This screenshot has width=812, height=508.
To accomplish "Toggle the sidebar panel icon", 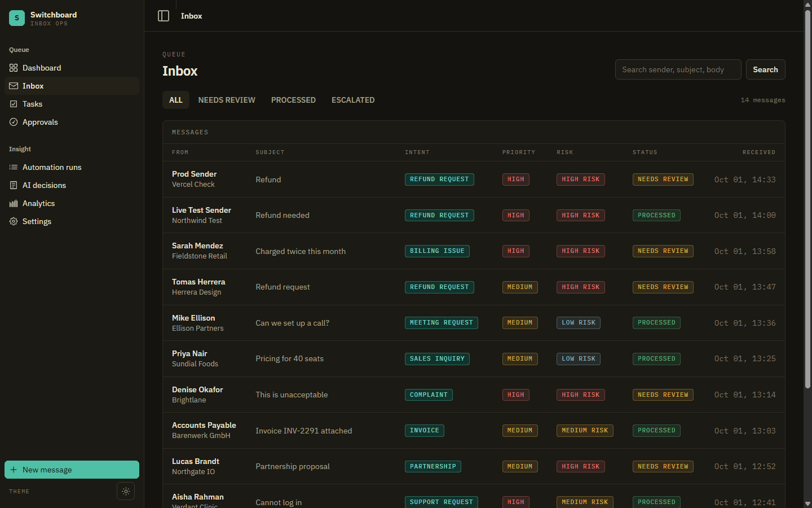I will [x=164, y=16].
